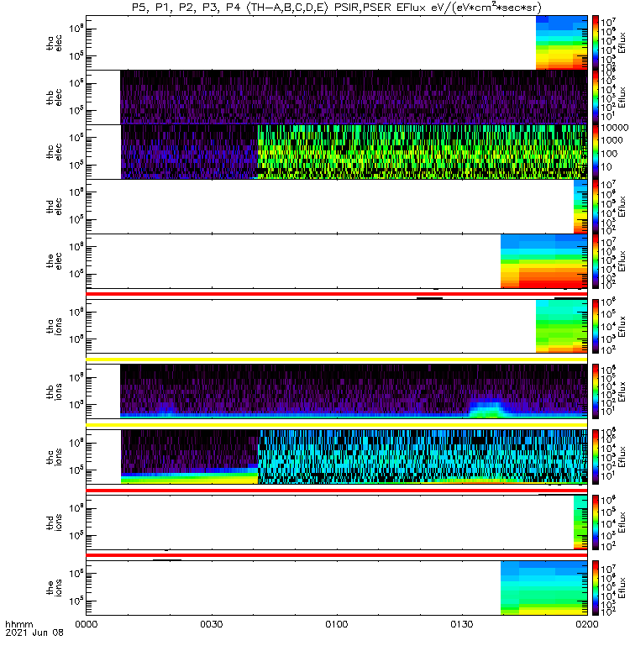Select the "tha ions" panel label
The image size is (630, 672).
(54, 326)
